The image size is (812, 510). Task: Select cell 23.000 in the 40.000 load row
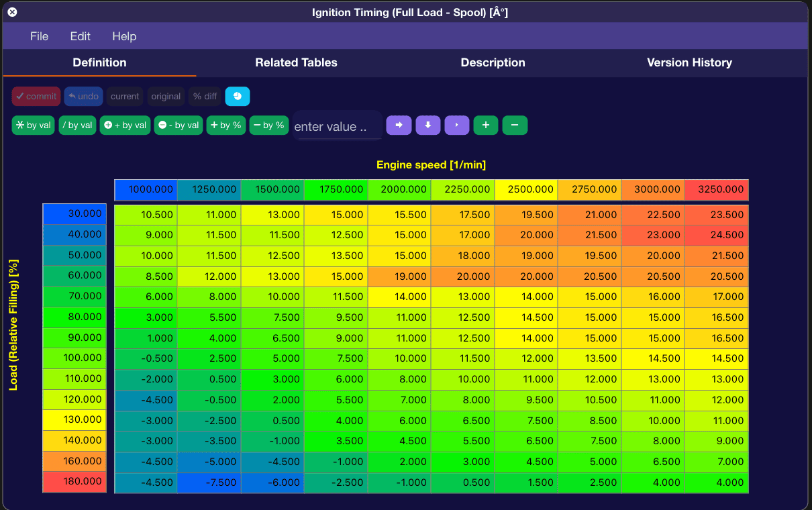click(653, 236)
